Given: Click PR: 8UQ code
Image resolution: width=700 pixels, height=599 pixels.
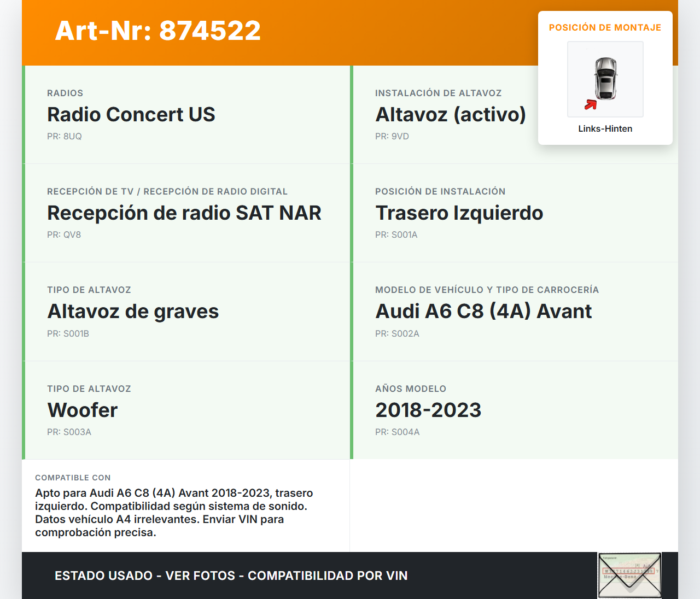Looking at the screenshot, I should 65,137.
